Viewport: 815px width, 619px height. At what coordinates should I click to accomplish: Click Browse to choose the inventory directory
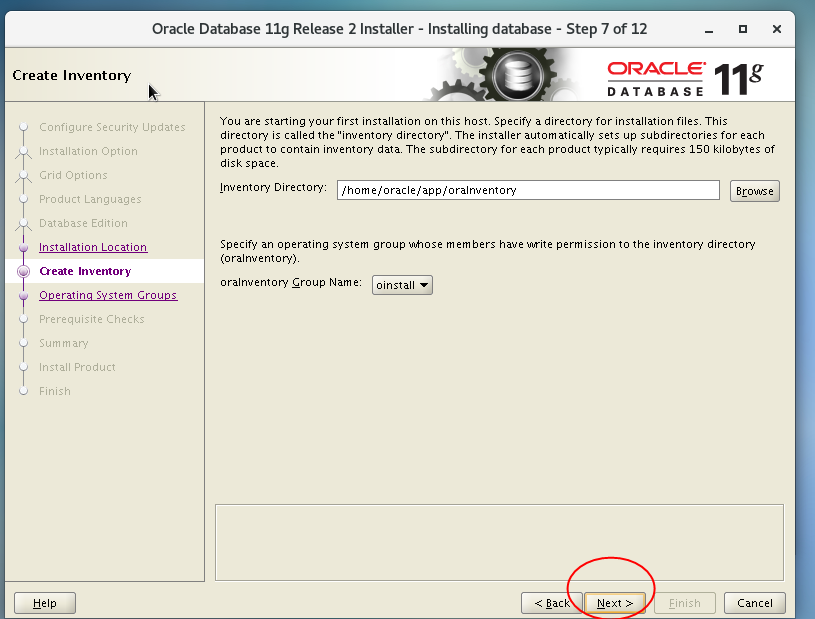pyautogui.click(x=754, y=190)
